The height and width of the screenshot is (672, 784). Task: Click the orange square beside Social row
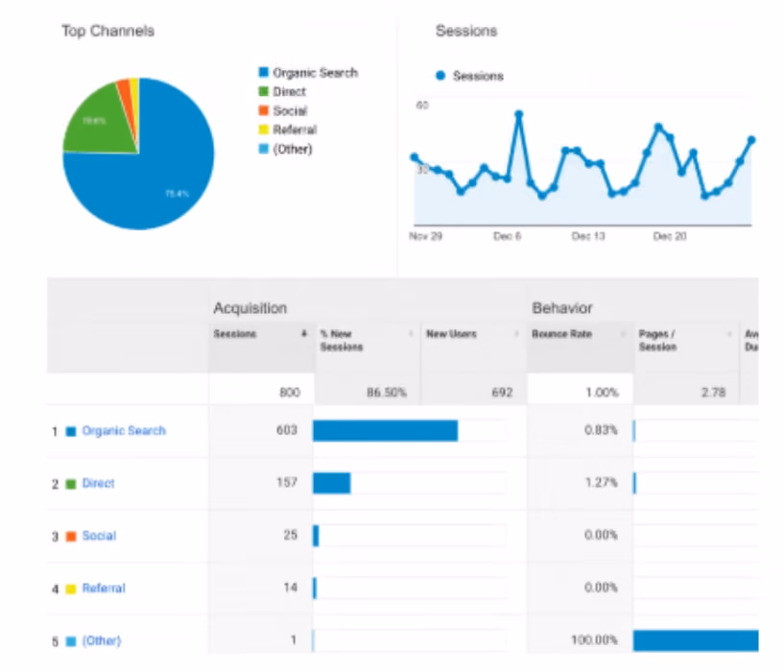coord(71,537)
